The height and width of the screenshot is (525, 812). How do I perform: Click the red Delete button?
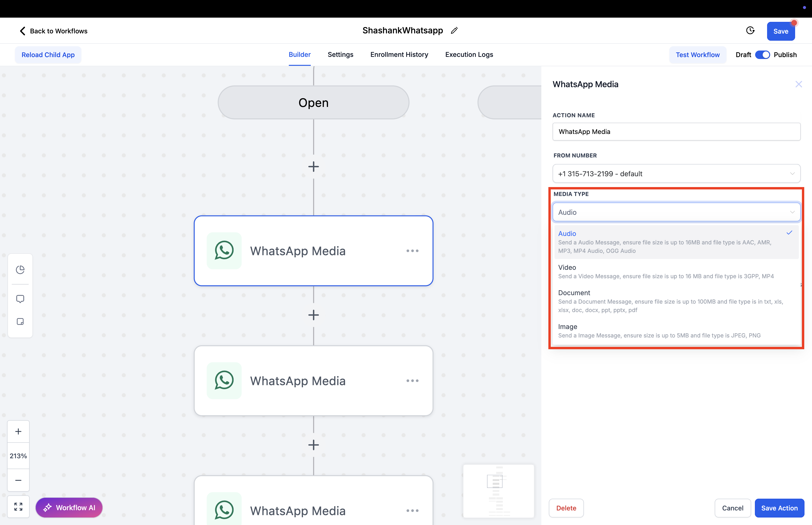(566, 508)
